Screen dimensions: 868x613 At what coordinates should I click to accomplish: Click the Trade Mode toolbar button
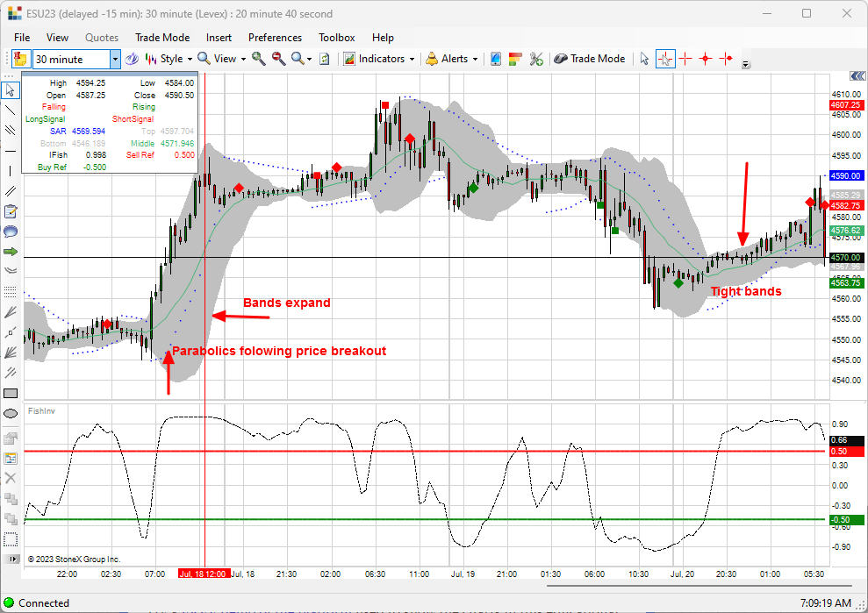click(589, 59)
